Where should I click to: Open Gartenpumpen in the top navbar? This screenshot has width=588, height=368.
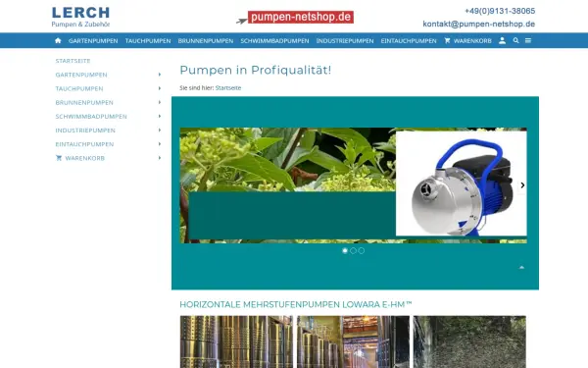coord(93,40)
